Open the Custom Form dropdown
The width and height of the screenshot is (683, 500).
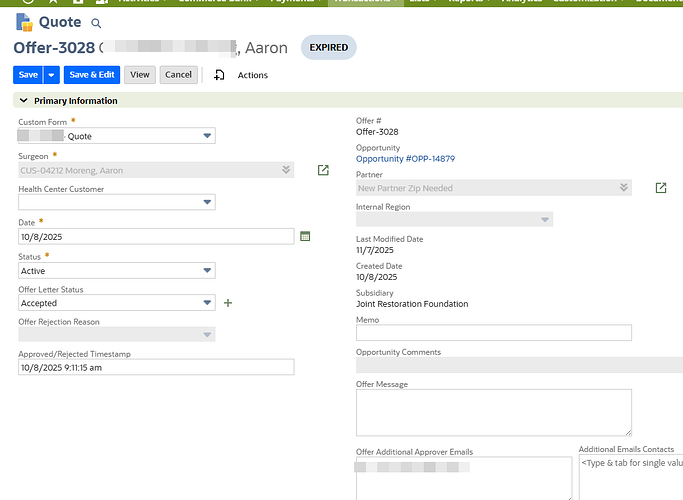point(207,136)
